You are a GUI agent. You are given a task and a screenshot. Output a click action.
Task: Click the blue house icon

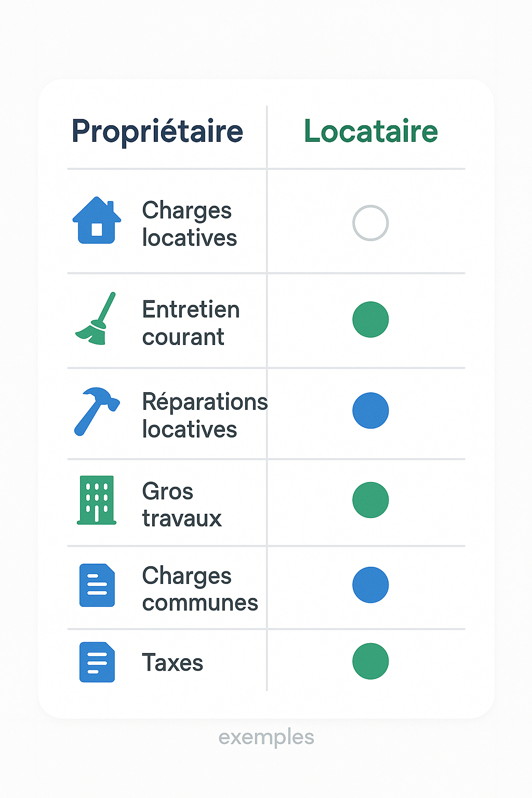97,221
